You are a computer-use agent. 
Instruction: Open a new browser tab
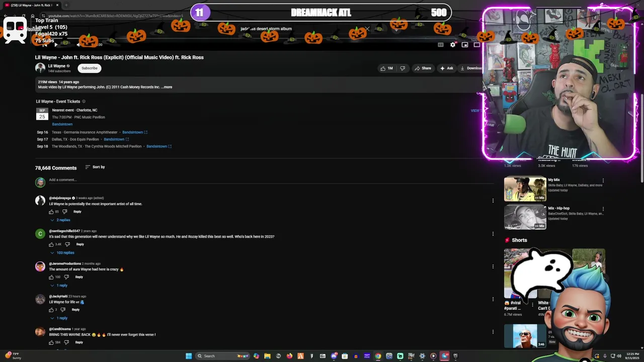click(66, 5)
